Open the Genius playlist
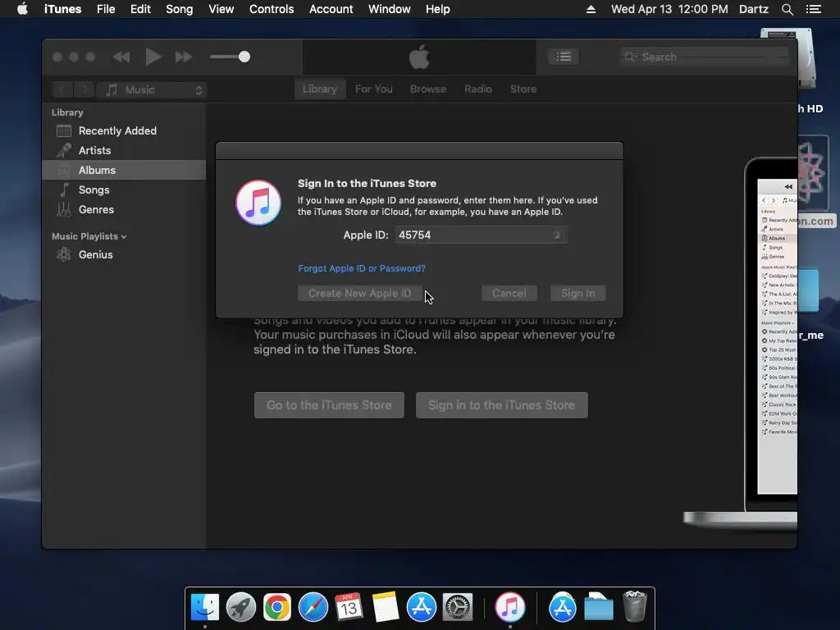Viewport: 840px width, 630px height. (124, 254)
